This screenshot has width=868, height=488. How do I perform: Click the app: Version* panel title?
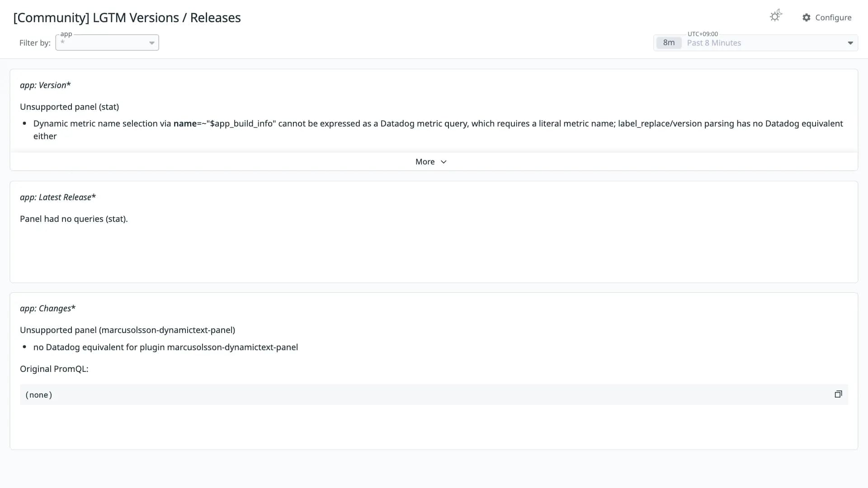(x=45, y=85)
